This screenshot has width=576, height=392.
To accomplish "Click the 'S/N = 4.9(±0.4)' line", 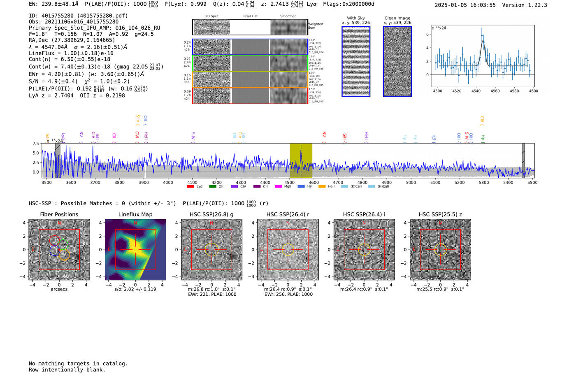I will click(x=79, y=81).
